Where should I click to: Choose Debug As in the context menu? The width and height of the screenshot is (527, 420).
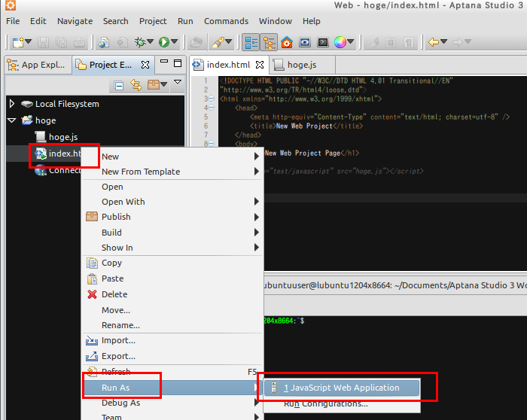click(x=172, y=403)
